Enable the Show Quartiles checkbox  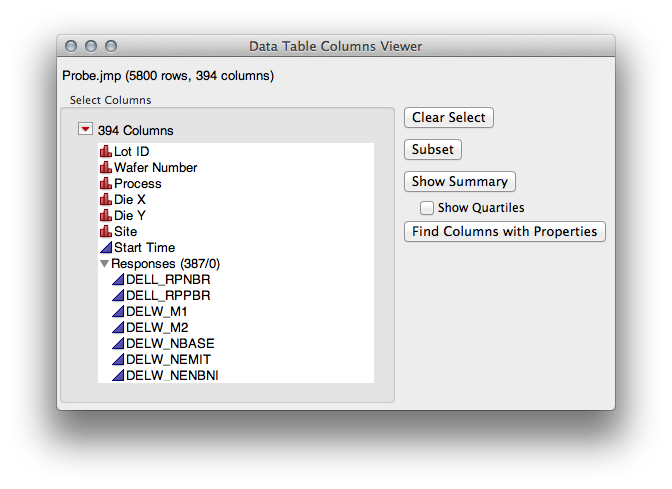pos(427,208)
